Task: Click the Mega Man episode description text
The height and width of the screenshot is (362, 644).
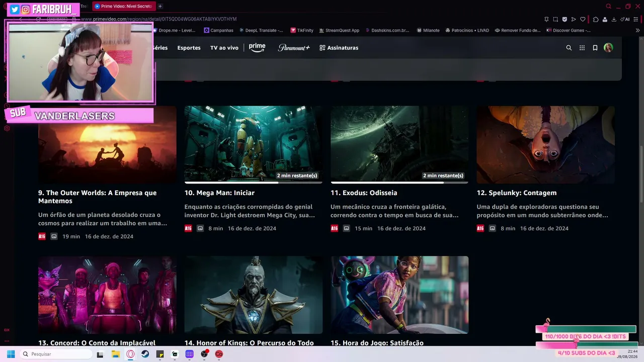Action: pos(250,211)
